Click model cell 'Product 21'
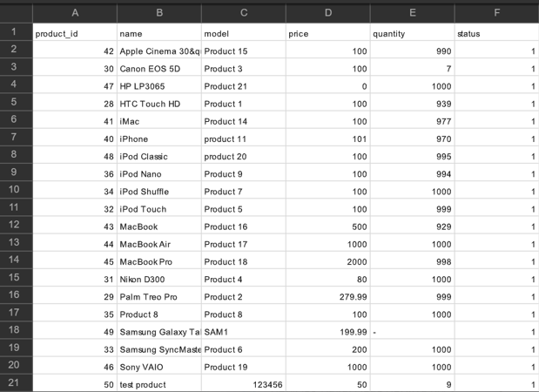 coord(244,84)
